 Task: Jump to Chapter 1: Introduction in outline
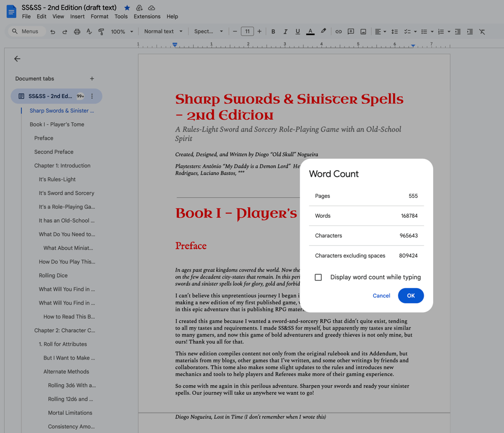point(62,165)
